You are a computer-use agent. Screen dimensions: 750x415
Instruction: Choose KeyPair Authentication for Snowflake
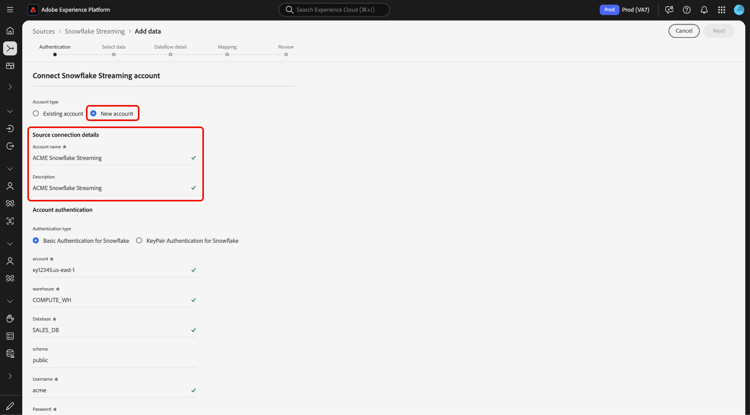pyautogui.click(x=139, y=240)
